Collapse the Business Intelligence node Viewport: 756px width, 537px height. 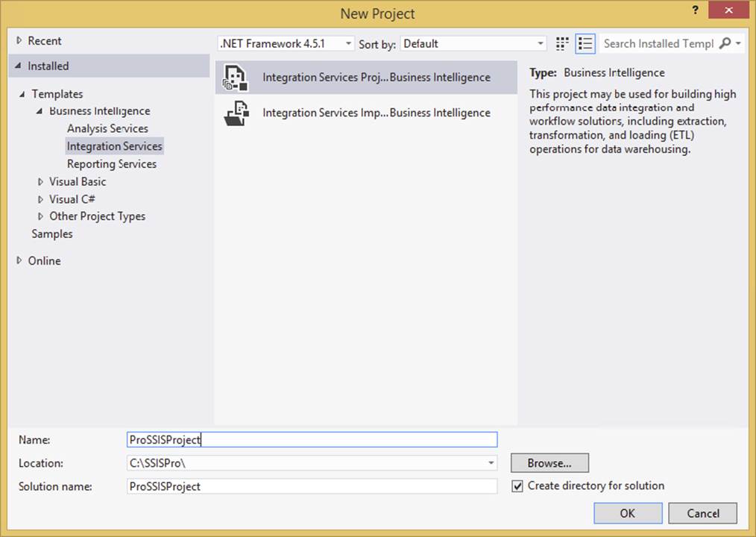point(40,111)
